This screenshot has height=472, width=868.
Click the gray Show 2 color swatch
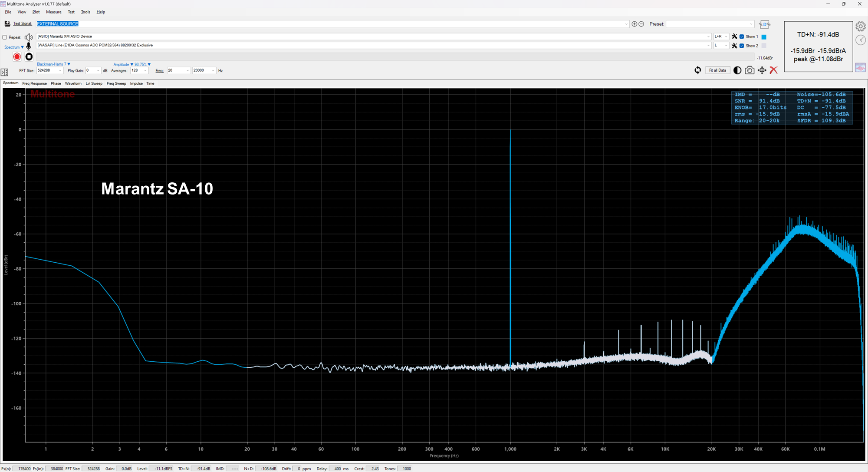[764, 46]
